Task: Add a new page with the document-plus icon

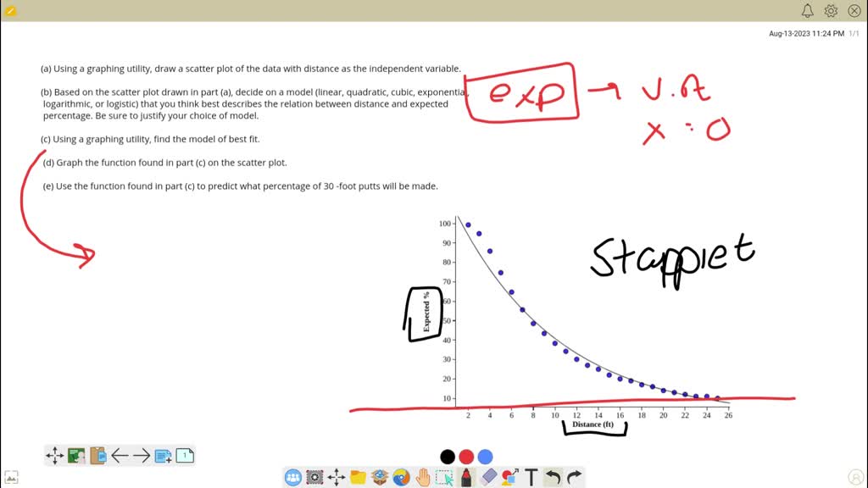Action: pyautogui.click(x=163, y=455)
